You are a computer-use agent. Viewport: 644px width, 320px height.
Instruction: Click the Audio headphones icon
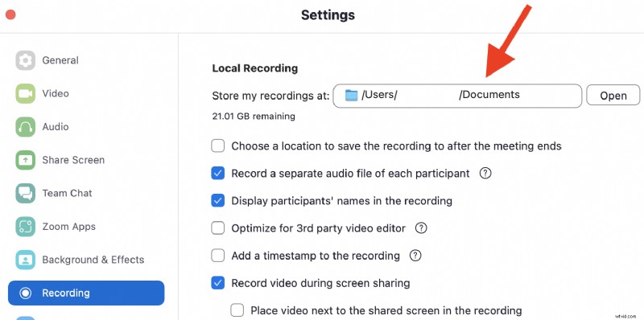26,127
